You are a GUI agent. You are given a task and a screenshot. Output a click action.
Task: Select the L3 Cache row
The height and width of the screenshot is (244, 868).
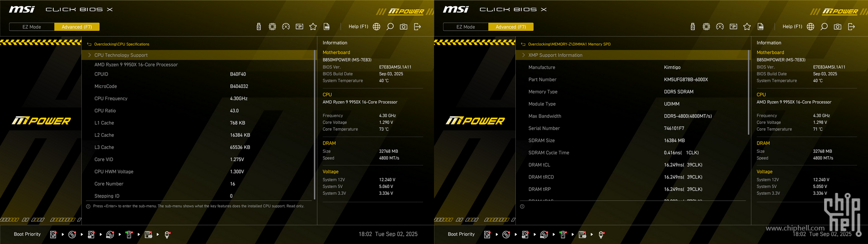[x=198, y=147]
